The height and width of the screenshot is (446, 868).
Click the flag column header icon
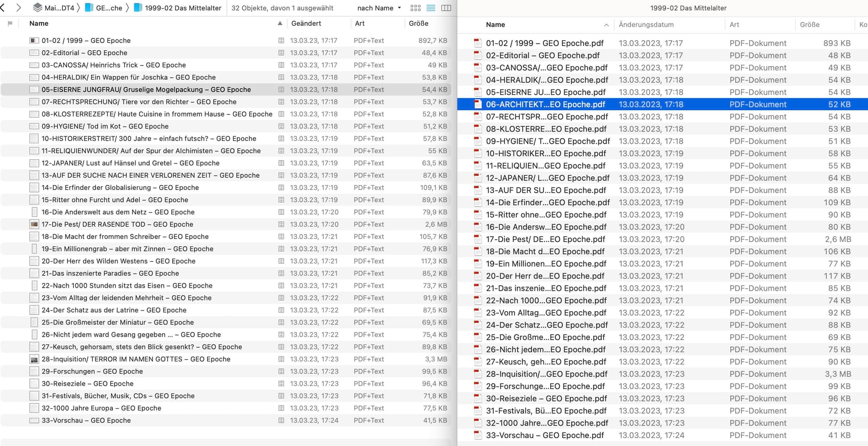pyautogui.click(x=10, y=24)
